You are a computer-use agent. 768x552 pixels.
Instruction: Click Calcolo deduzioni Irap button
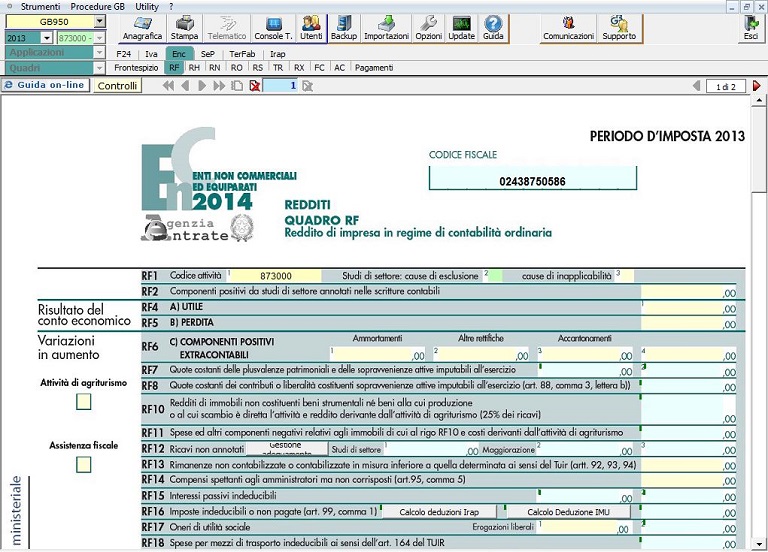click(439, 512)
